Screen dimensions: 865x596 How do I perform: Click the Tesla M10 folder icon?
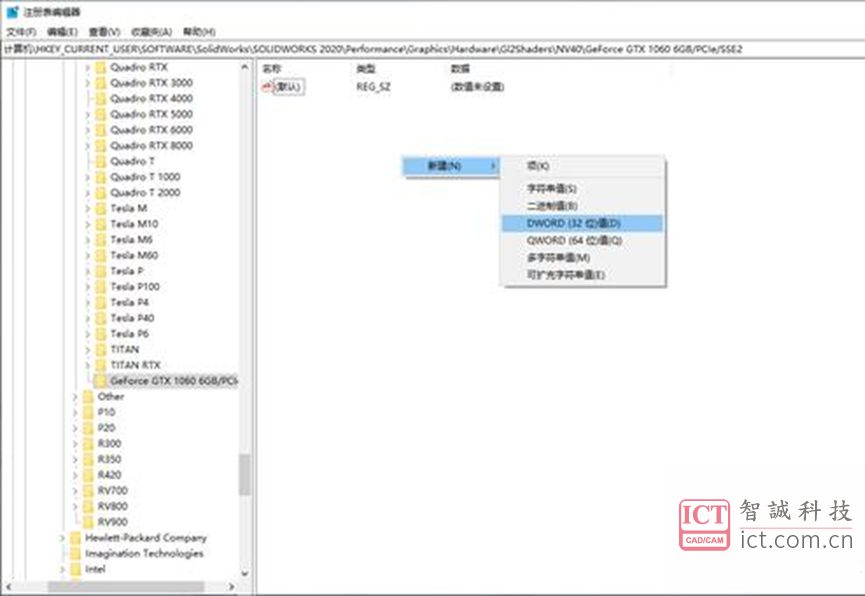tap(100, 224)
